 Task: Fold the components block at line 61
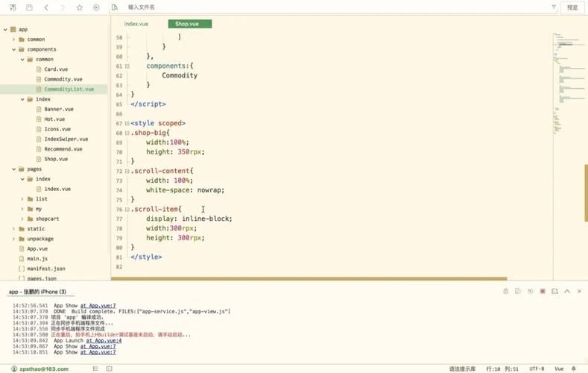coord(127,66)
